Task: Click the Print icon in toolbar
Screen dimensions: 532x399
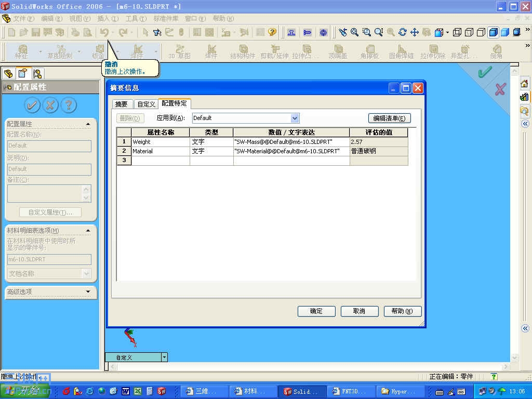Action: tap(75, 32)
